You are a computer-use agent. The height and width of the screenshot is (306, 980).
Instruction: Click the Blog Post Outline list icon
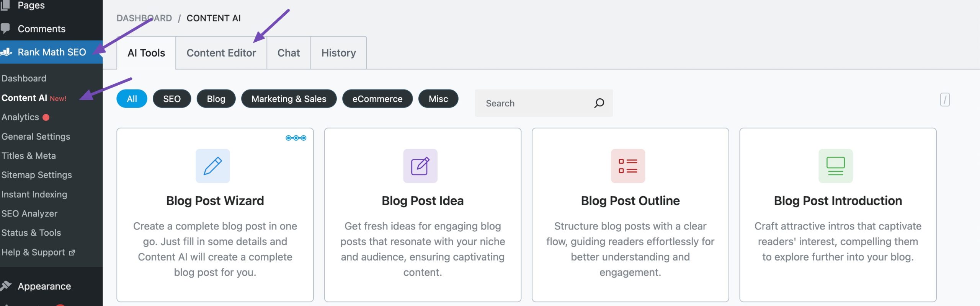click(x=628, y=166)
